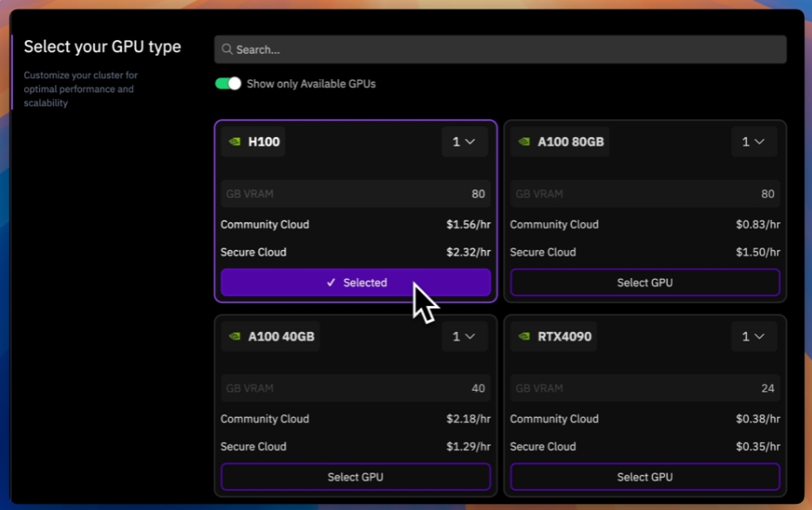Click the search magnifier icon

(226, 50)
